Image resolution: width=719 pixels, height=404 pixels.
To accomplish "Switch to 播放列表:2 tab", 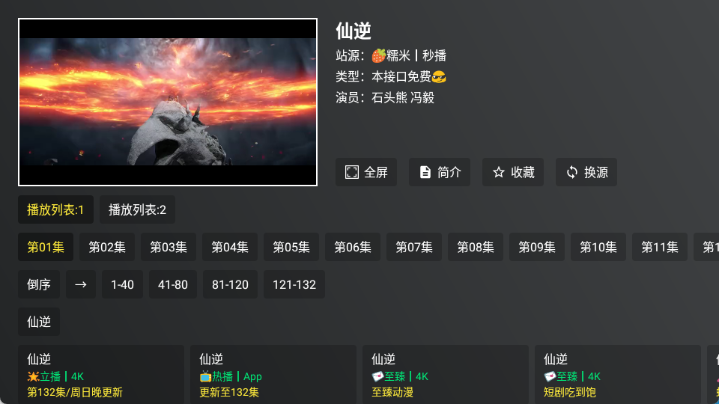I will (137, 210).
